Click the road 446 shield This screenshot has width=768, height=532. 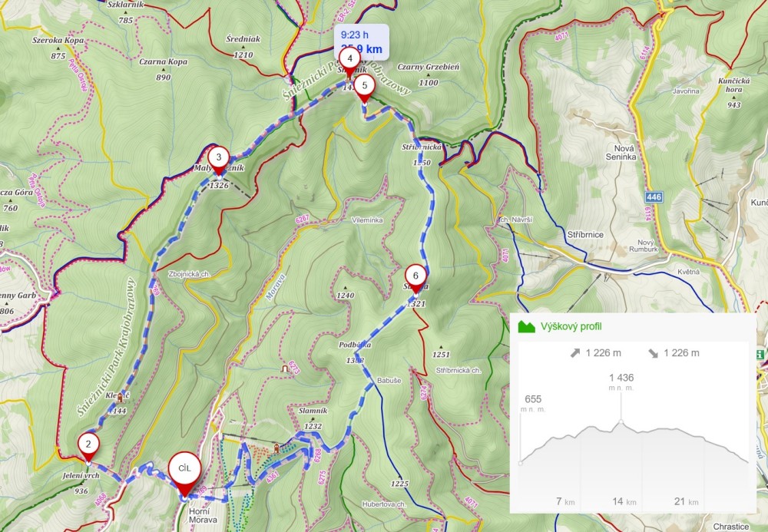click(654, 197)
